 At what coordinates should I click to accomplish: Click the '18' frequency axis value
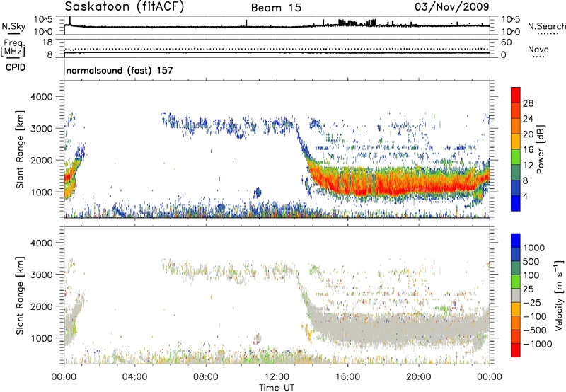[47, 42]
